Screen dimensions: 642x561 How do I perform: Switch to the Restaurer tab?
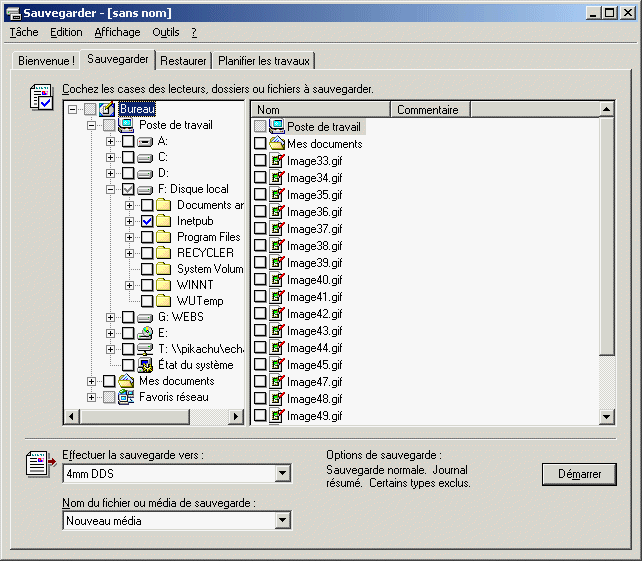[183, 61]
